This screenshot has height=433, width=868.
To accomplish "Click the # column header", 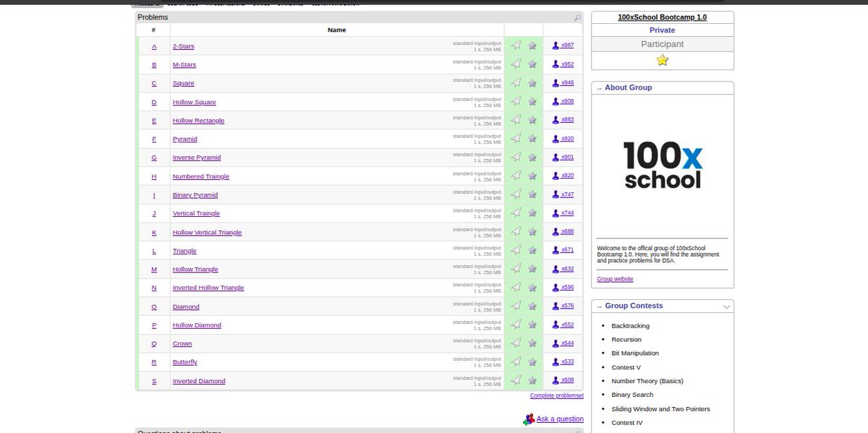I will tap(153, 30).
